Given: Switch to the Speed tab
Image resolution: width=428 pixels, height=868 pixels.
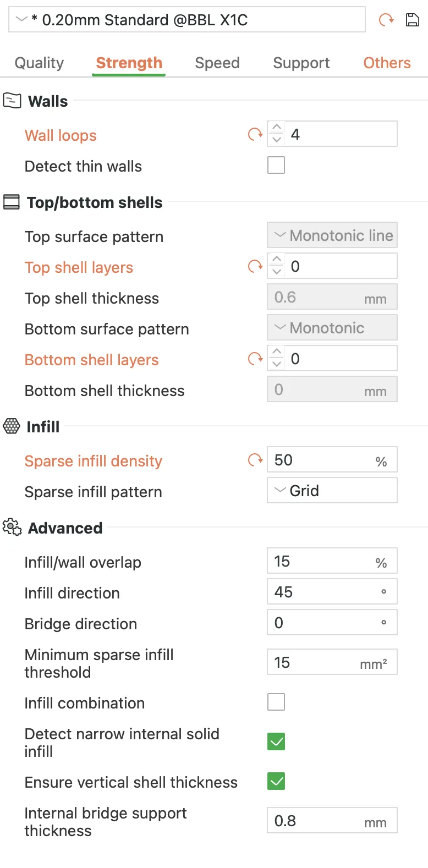Looking at the screenshot, I should coord(217,63).
